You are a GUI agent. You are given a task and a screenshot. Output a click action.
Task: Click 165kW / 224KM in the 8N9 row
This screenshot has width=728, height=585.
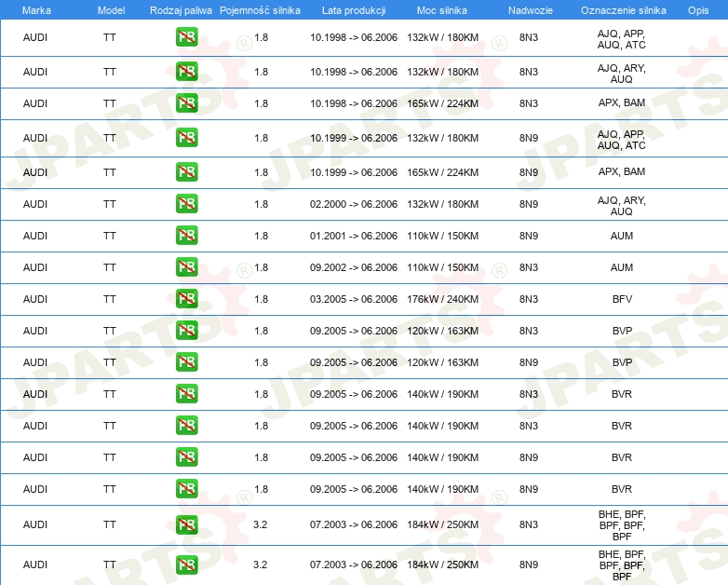point(443,172)
